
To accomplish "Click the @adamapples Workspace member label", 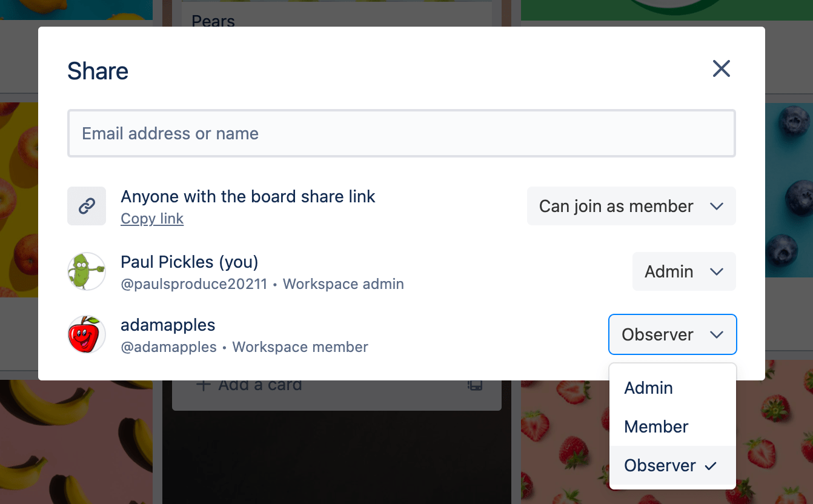I will tap(244, 346).
